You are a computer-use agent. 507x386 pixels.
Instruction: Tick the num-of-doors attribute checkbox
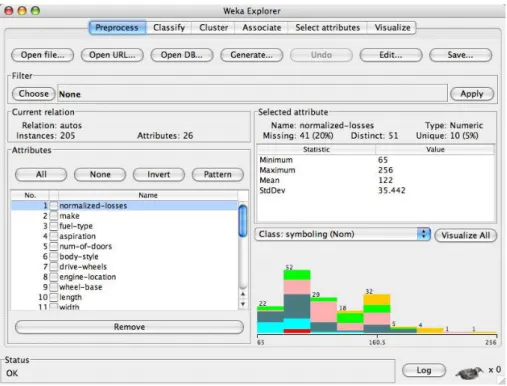54,246
